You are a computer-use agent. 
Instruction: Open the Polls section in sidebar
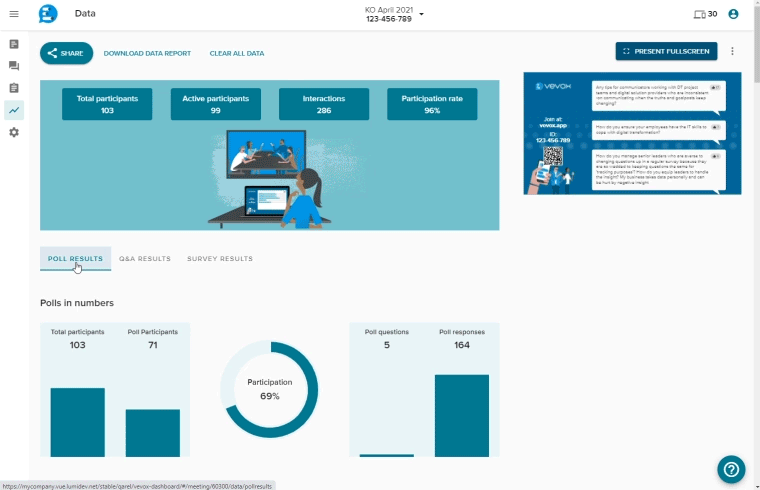14,44
